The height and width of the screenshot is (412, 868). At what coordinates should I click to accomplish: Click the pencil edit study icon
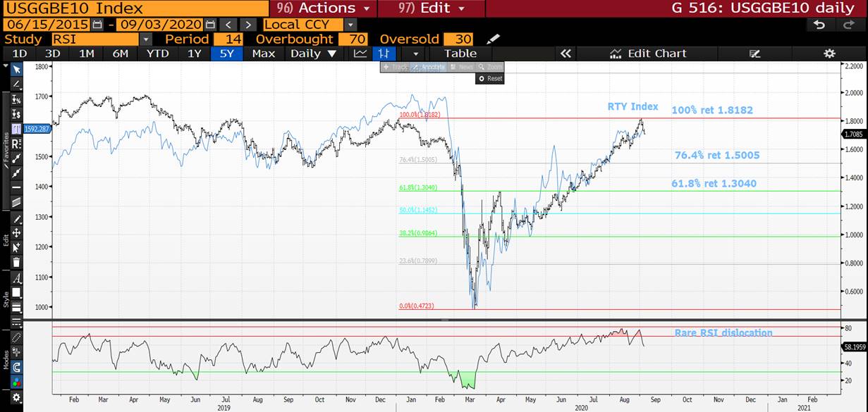493,39
